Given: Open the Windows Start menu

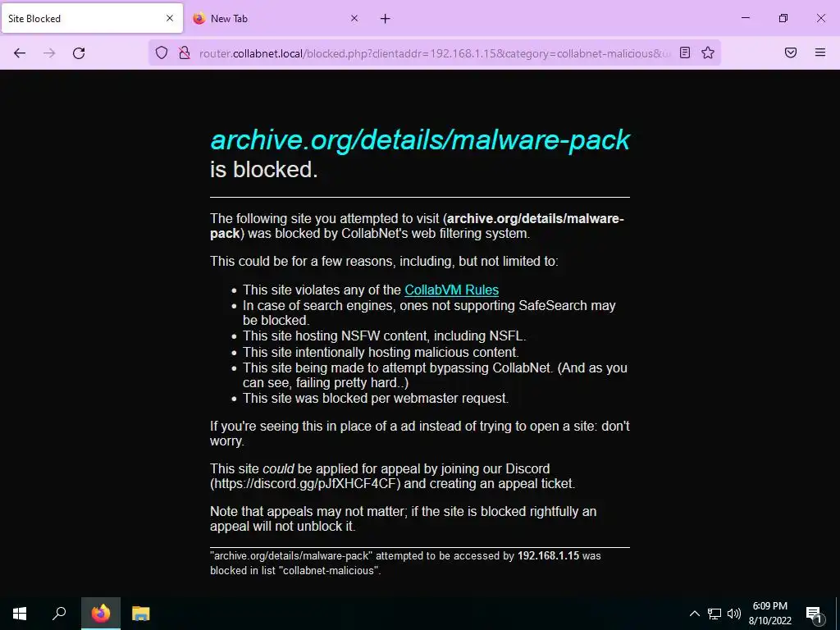Looking at the screenshot, I should [20, 614].
